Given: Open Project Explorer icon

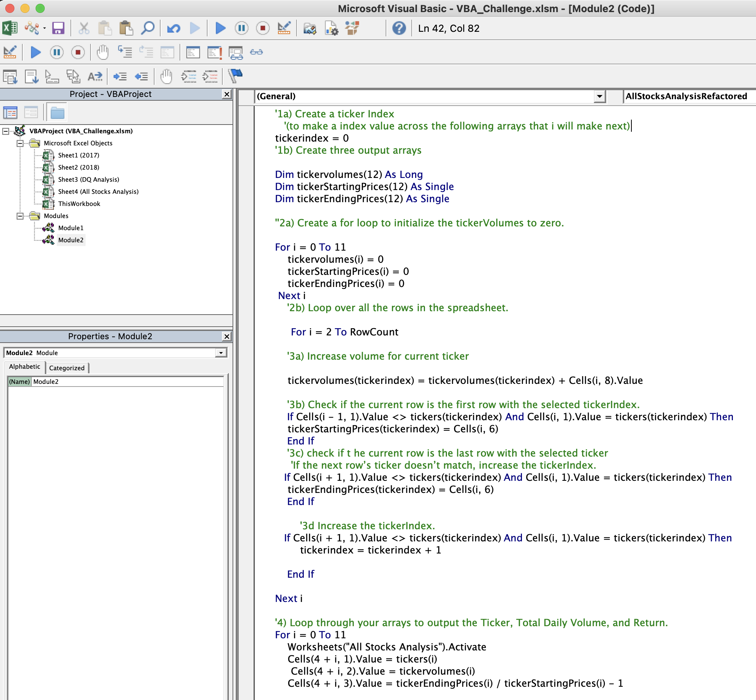Looking at the screenshot, I should click(x=309, y=28).
